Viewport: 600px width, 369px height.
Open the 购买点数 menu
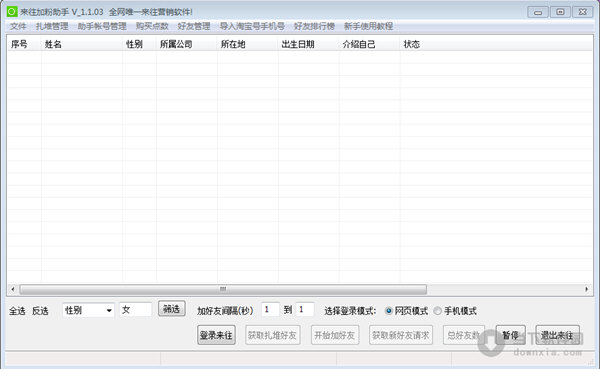(x=152, y=26)
